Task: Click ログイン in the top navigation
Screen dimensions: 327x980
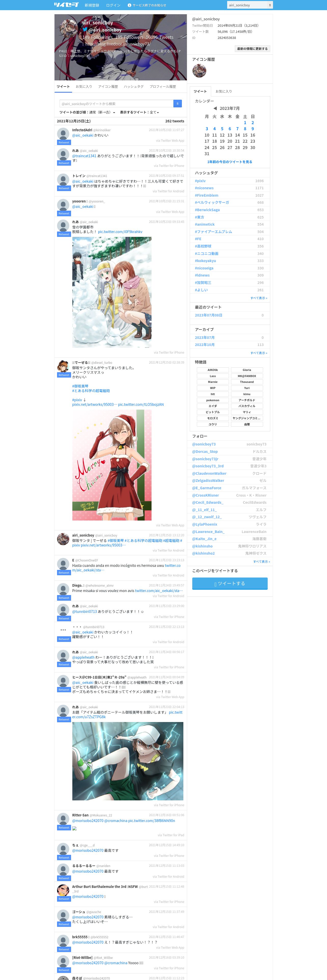Action: point(113,5)
